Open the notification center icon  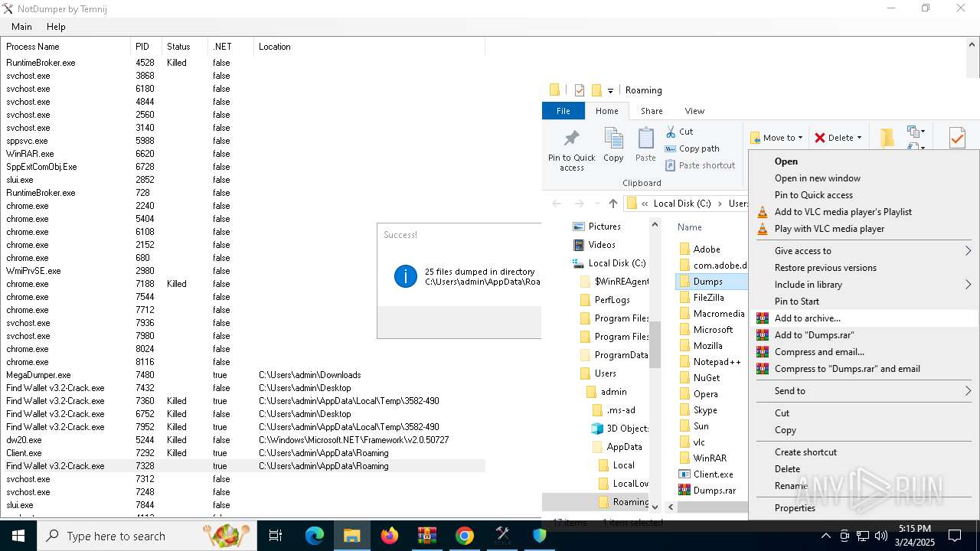click(x=955, y=536)
